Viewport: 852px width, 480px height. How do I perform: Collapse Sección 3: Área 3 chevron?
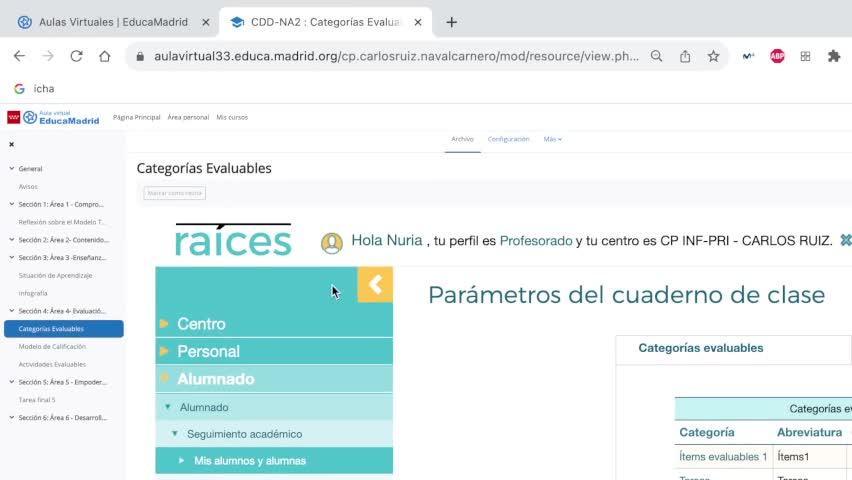[x=11, y=258]
